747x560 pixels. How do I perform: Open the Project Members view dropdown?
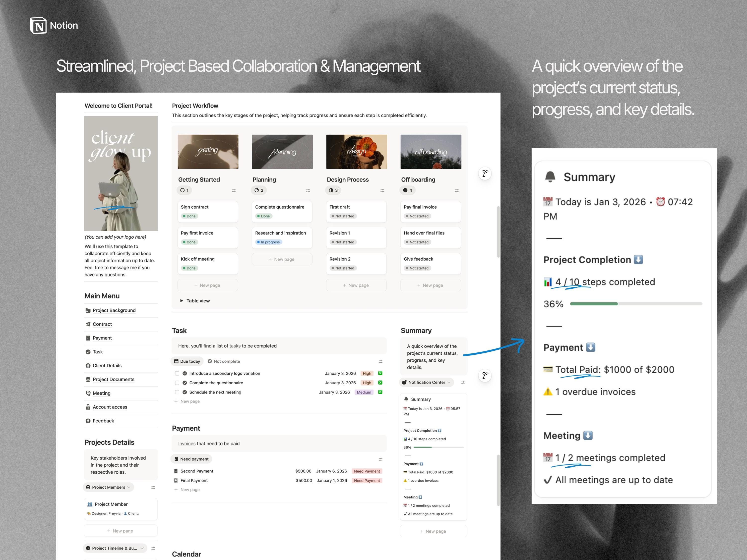108,487
